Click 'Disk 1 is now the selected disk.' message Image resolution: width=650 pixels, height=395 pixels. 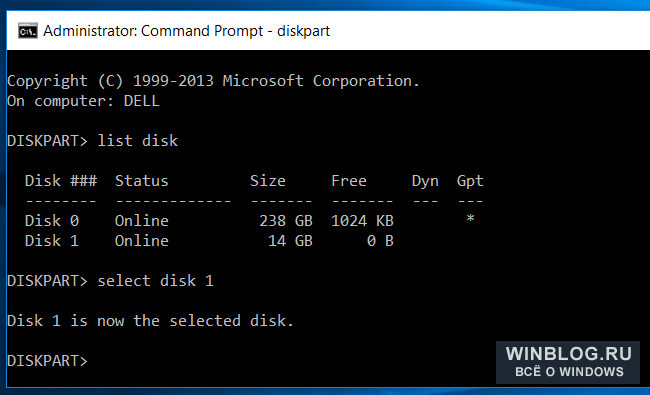point(150,321)
